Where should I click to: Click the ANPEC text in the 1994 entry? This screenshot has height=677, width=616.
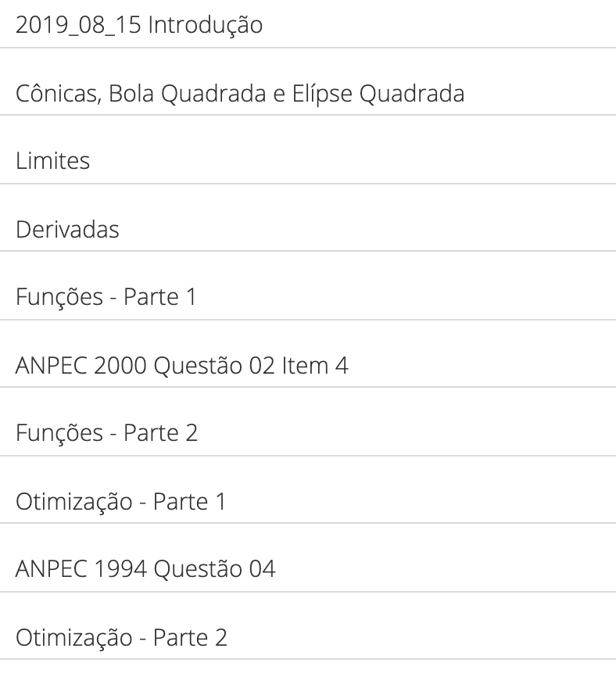click(52, 568)
